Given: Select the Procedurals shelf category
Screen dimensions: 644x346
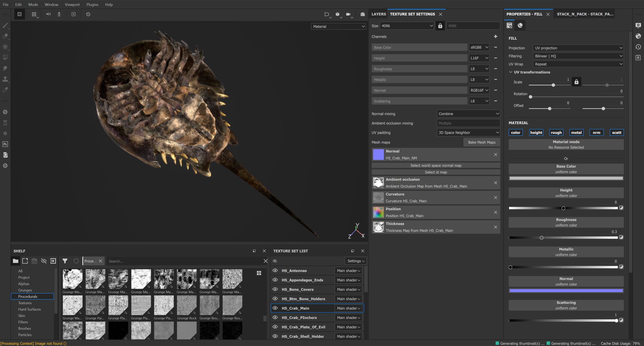Looking at the screenshot, I should (28, 297).
